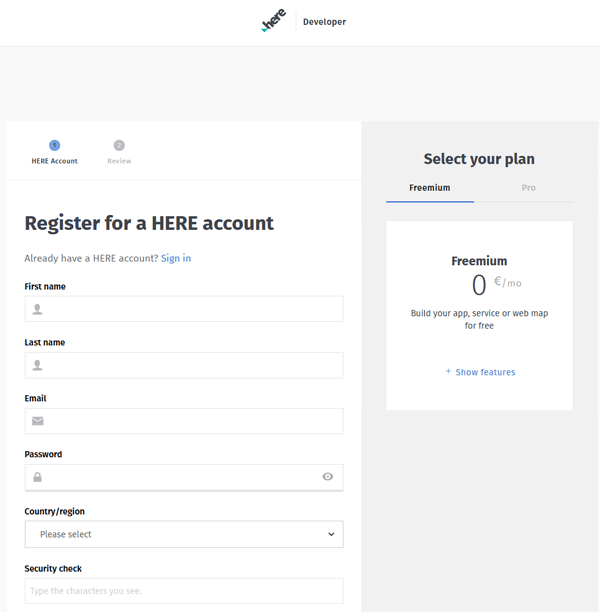Click the plus icon beside Show features
Viewport: 600px width, 612px height.
pyautogui.click(x=448, y=371)
